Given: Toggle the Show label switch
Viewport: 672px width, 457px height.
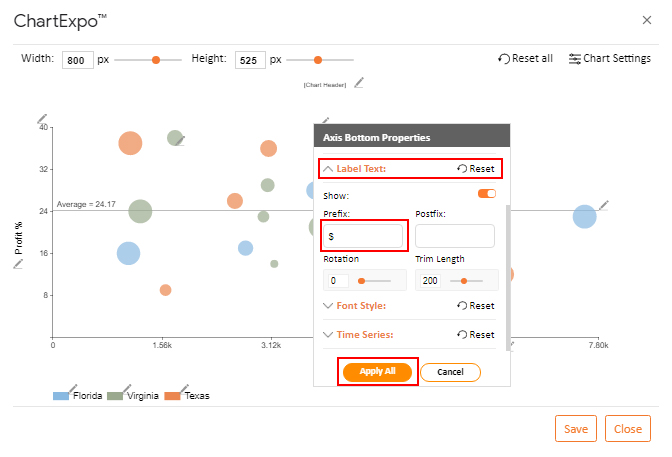Looking at the screenshot, I should click(x=487, y=194).
